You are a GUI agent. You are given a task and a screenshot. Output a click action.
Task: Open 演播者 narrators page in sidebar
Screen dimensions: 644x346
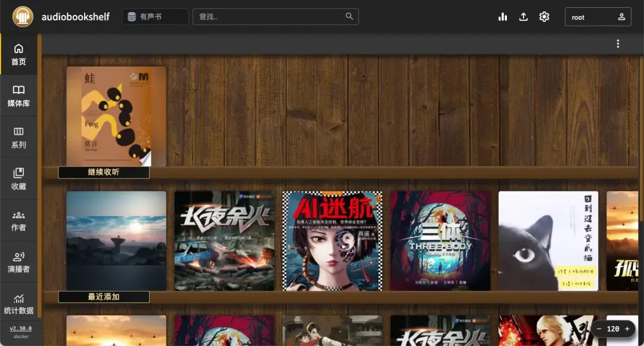point(18,262)
